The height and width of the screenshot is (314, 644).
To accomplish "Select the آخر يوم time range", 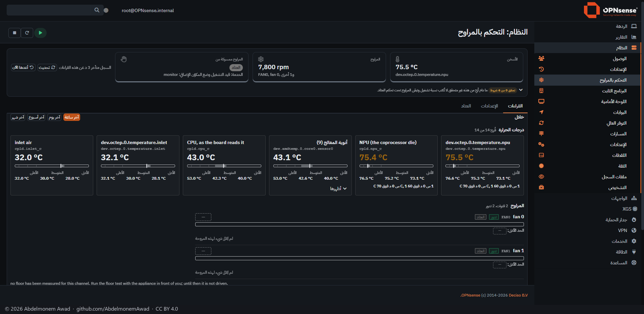I will [54, 117].
